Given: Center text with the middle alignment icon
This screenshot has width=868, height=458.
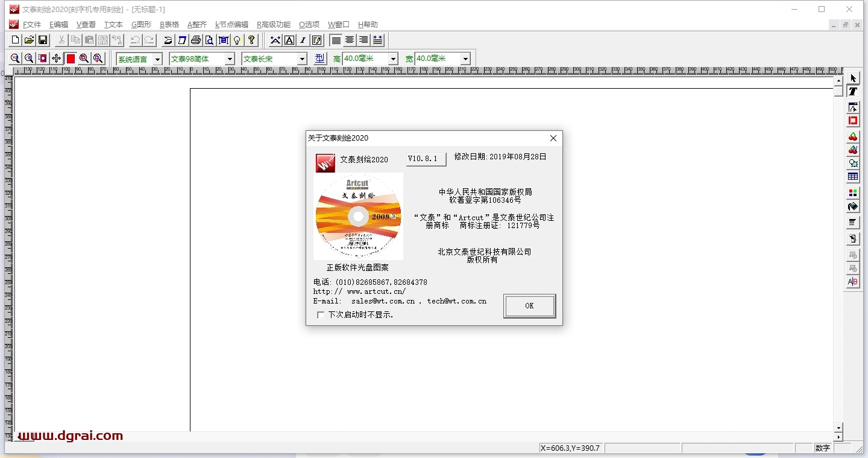Looking at the screenshot, I should coord(350,40).
